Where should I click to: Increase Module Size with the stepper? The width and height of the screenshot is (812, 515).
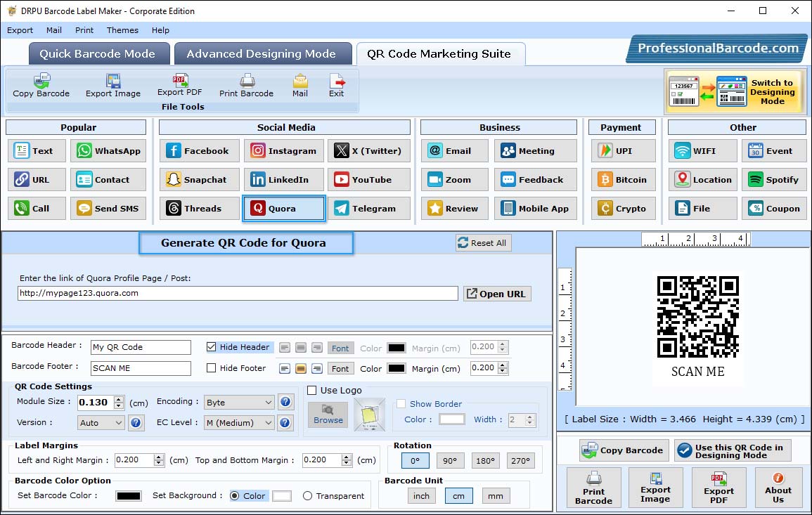119,399
